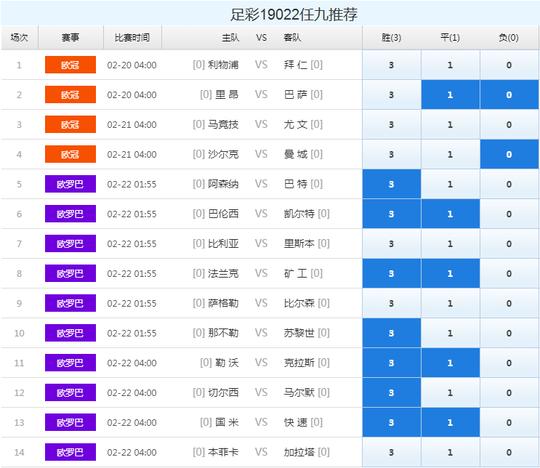
Task: Select win (3) for 比利亚 vs 里斯本
Action: 392,243
